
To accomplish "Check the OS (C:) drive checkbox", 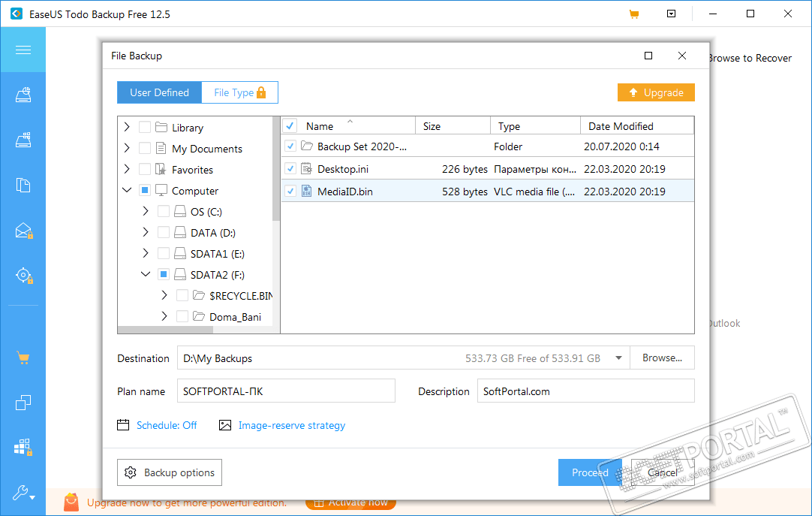I will click(x=164, y=211).
